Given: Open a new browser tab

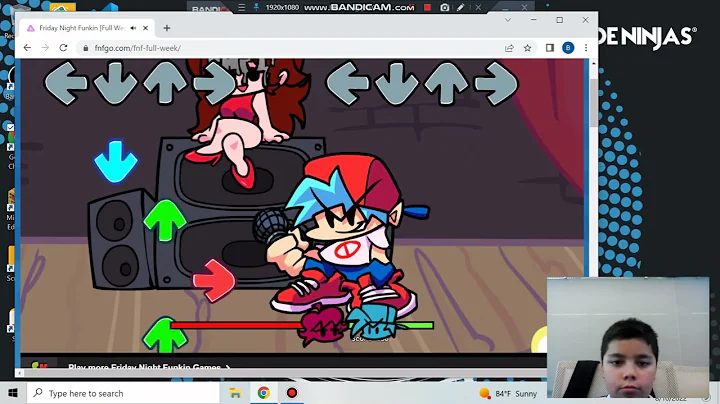Looking at the screenshot, I should (x=167, y=28).
